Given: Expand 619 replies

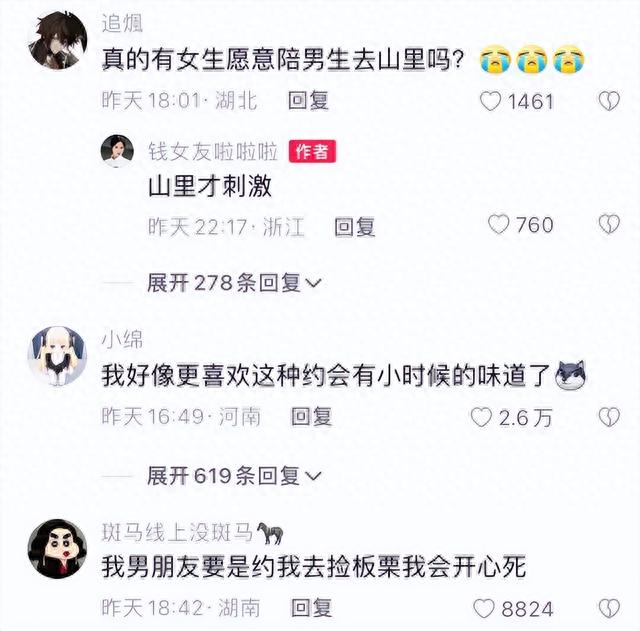Looking at the screenshot, I should coord(234,476).
